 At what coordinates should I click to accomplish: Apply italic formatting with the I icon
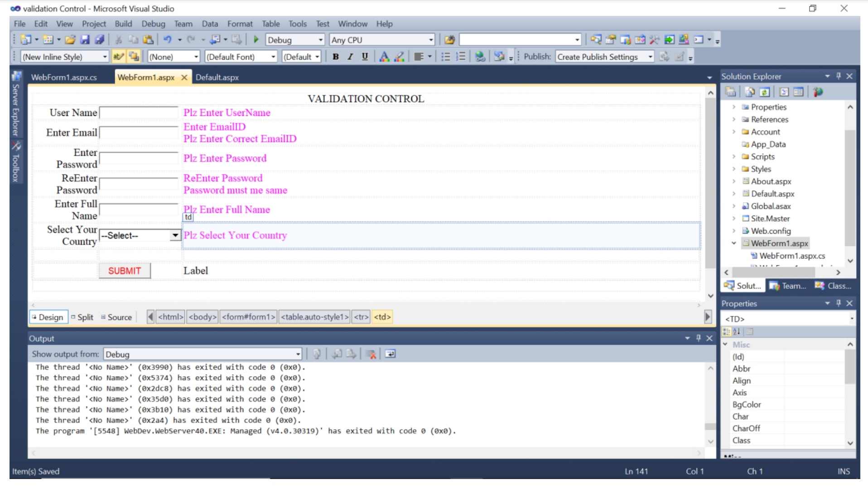[350, 57]
